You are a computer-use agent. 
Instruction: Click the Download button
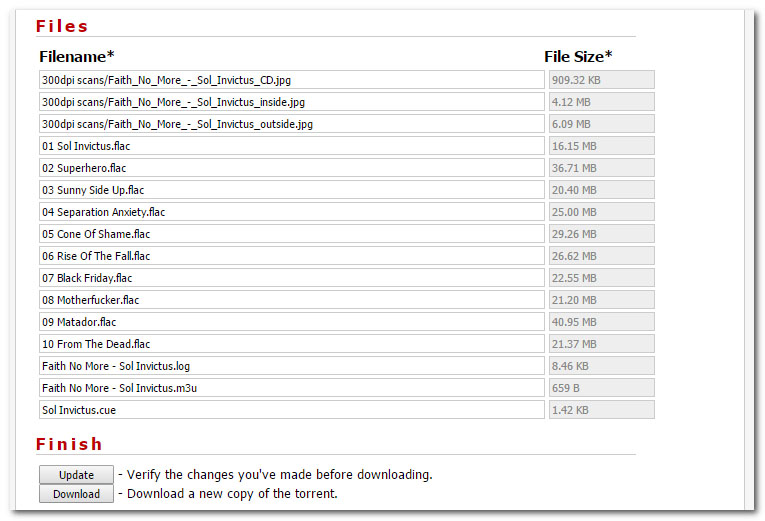point(76,494)
